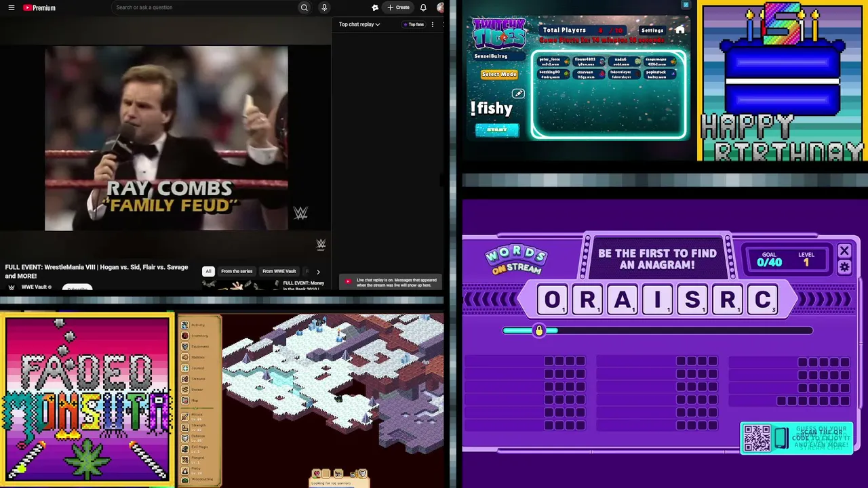This screenshot has height=488, width=868.
Task: Select the Woodcutting skill icon
Action: coord(184,480)
